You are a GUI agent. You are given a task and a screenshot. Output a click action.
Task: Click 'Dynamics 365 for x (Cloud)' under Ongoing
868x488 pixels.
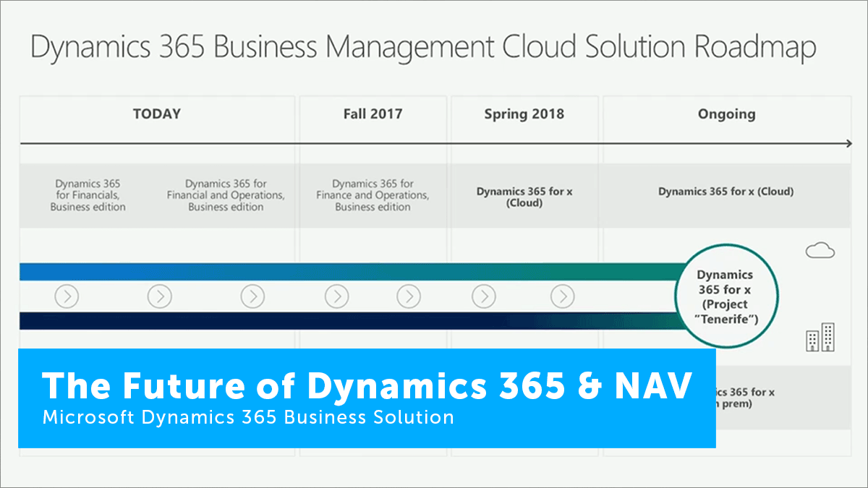[726, 192]
